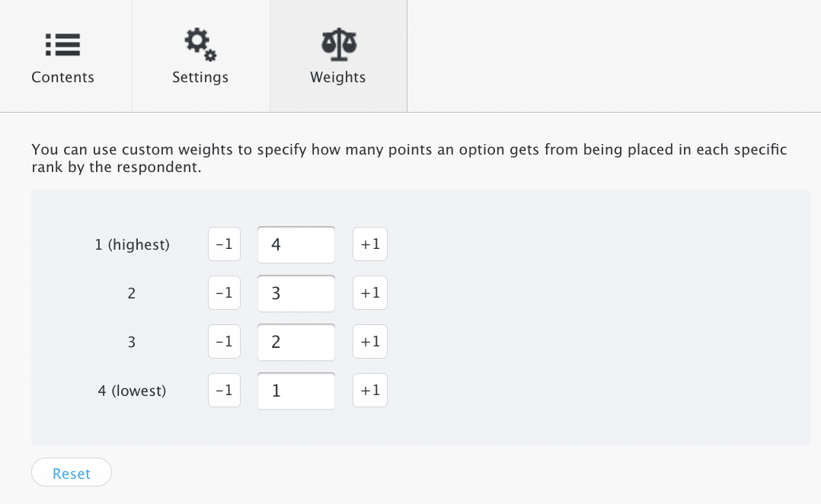Select the weight value field showing 2
The width and height of the screenshot is (821, 504).
tap(296, 341)
